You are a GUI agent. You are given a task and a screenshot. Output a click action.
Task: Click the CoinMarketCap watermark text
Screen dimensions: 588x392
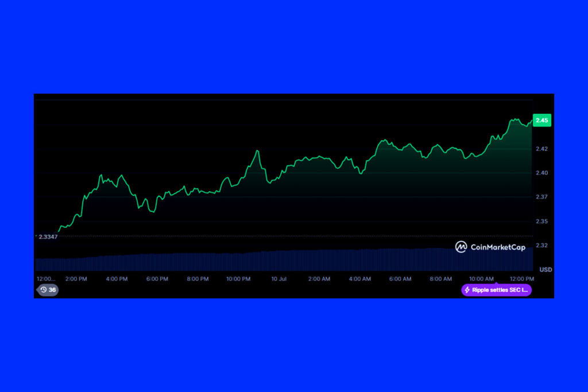coord(497,247)
